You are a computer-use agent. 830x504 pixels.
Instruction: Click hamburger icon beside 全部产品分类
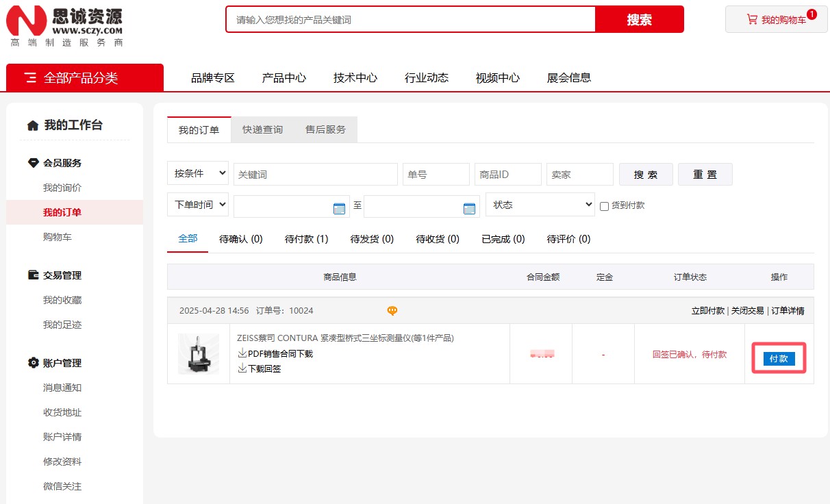[x=30, y=78]
